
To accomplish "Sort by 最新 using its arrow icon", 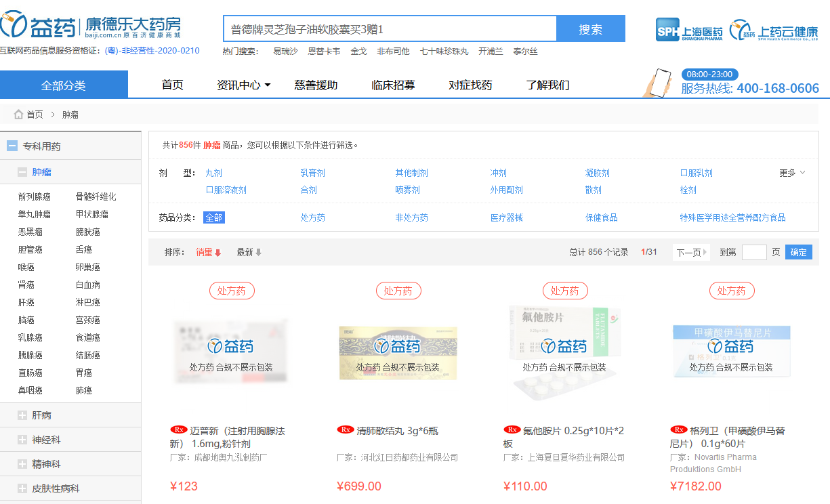I will 258,253.
